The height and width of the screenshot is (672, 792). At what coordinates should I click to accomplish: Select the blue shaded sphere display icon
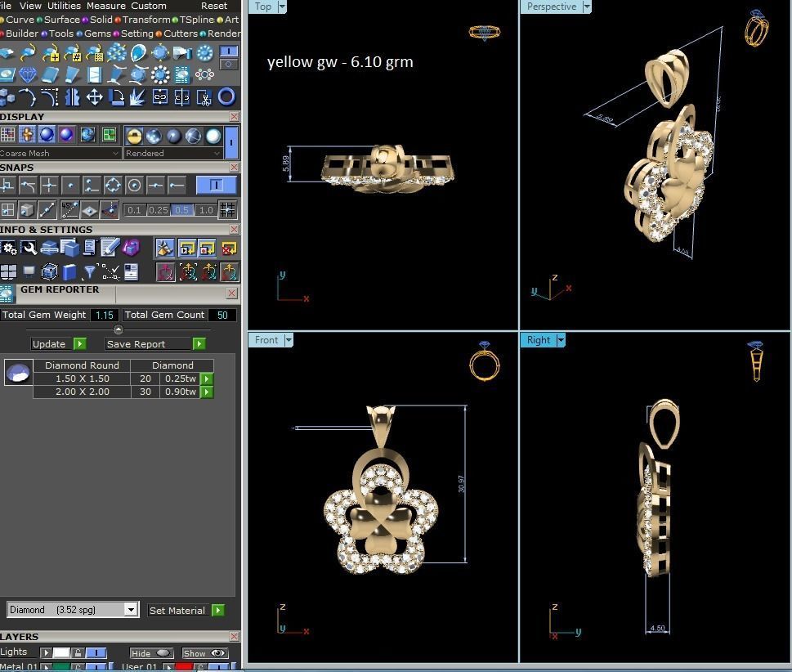[x=47, y=134]
